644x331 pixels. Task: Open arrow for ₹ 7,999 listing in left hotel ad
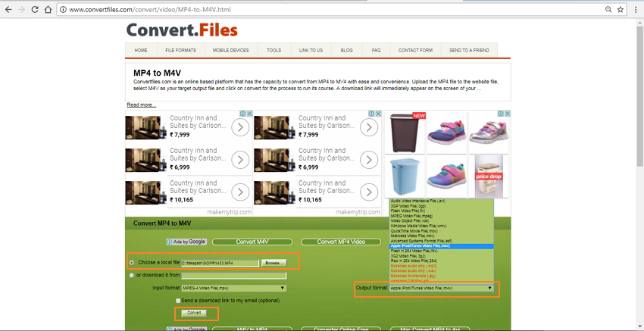240,128
